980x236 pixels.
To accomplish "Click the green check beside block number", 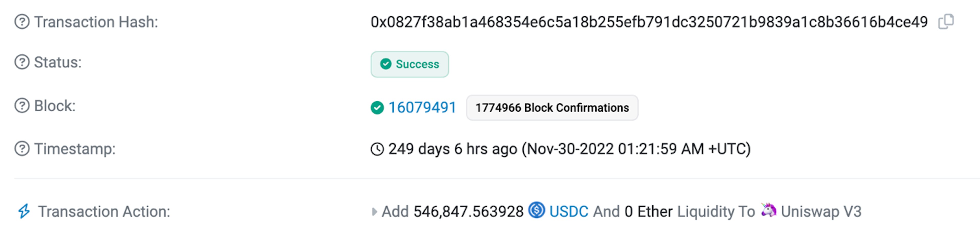I will [377, 108].
